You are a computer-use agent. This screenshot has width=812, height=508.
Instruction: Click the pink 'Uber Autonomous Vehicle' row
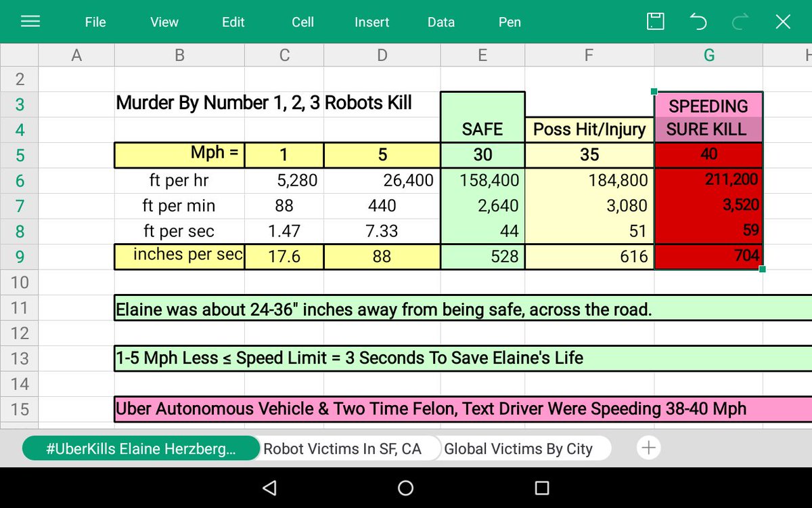(x=463, y=409)
